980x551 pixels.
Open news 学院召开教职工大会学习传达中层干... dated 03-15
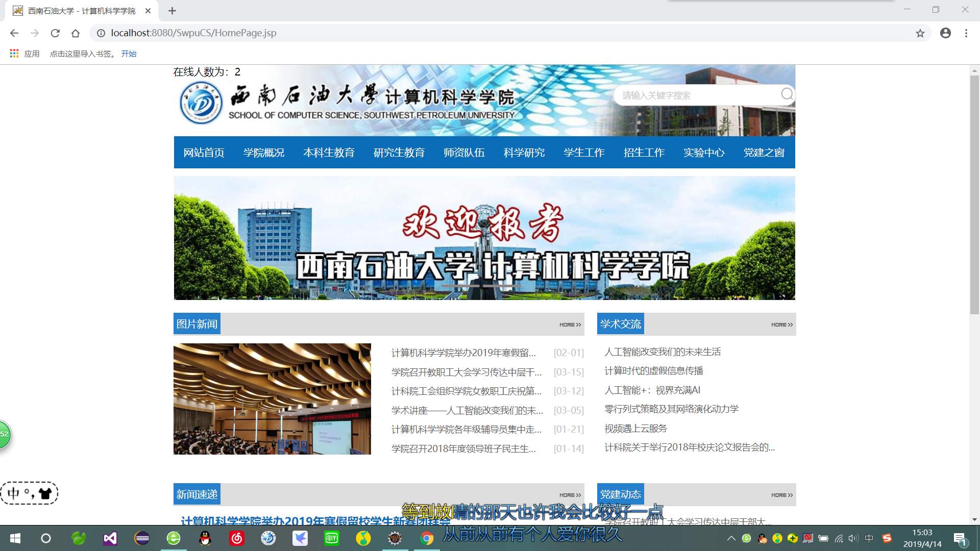pyautogui.click(x=467, y=372)
